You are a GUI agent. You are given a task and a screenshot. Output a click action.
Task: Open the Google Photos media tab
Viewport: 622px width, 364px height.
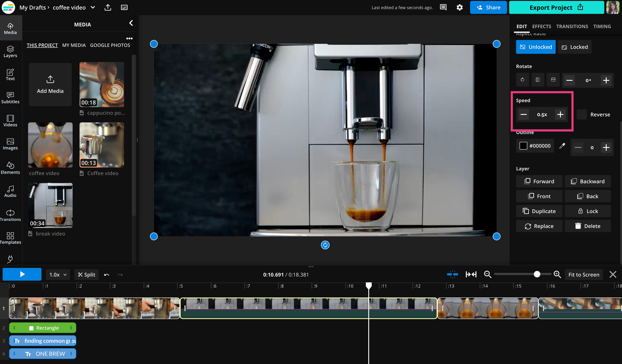tap(110, 45)
